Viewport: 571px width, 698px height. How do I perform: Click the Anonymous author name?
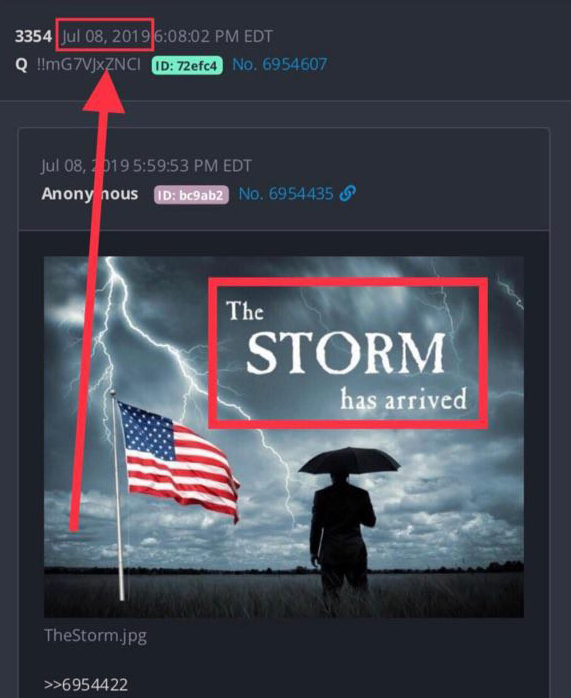pos(89,194)
